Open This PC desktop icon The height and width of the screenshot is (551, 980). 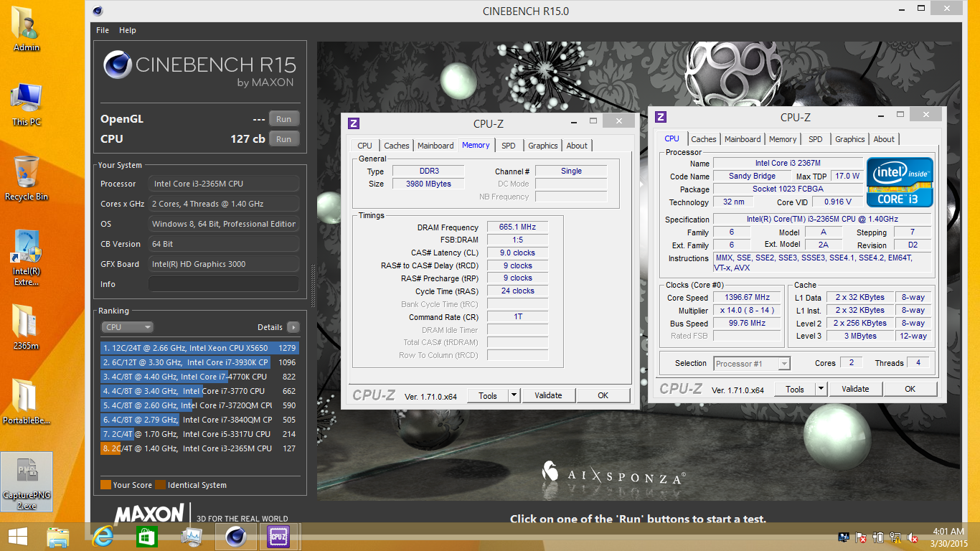point(27,104)
